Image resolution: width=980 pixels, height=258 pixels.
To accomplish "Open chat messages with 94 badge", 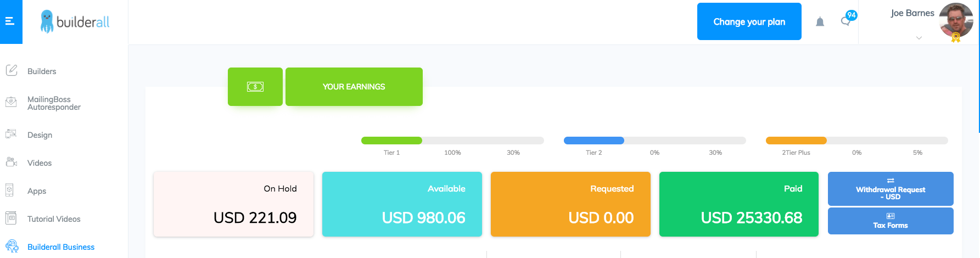I will click(846, 21).
